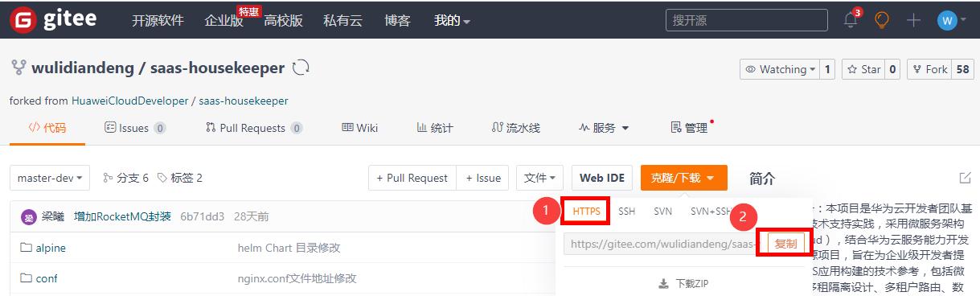Select the HTTPS clone tab
The width and height of the screenshot is (980, 296).
pos(586,211)
